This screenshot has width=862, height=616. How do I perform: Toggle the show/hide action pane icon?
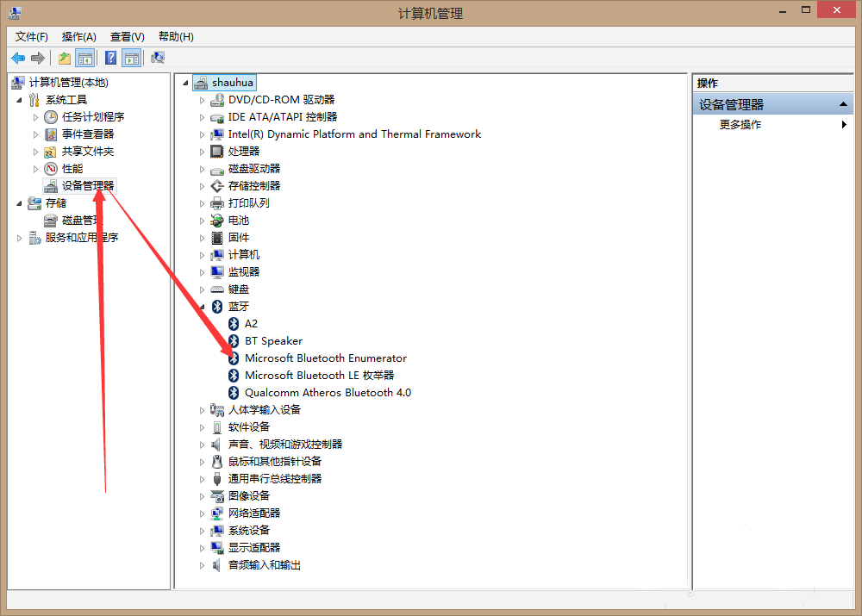click(x=132, y=58)
